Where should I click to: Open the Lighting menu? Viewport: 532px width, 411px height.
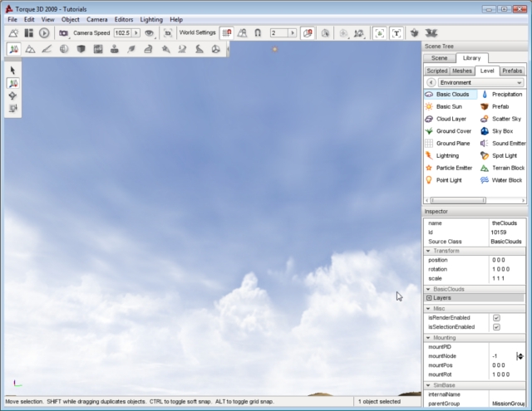(150, 18)
